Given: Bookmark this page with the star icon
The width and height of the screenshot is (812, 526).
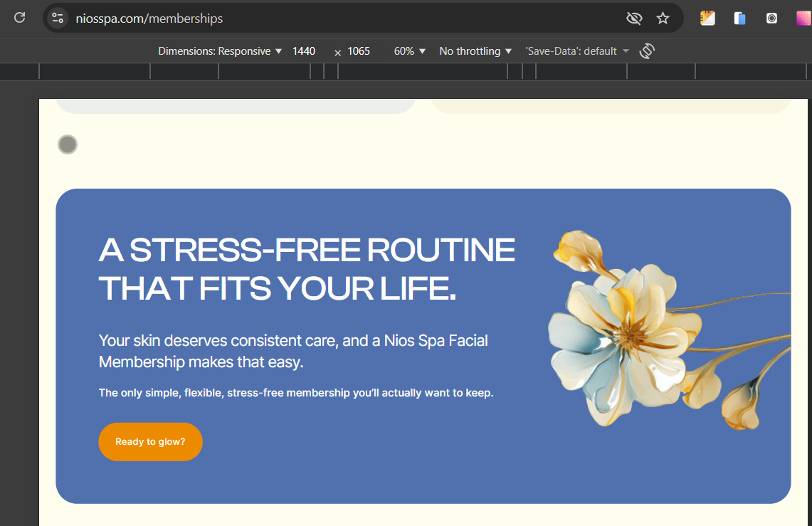Looking at the screenshot, I should pyautogui.click(x=663, y=19).
